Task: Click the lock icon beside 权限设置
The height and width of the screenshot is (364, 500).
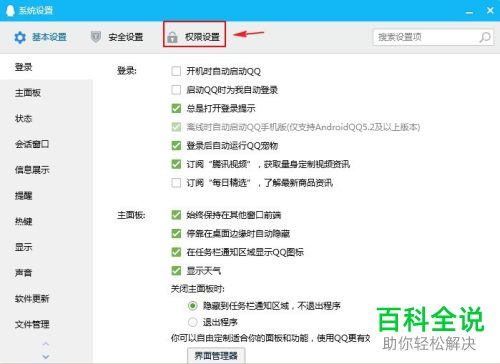Action: coord(172,37)
